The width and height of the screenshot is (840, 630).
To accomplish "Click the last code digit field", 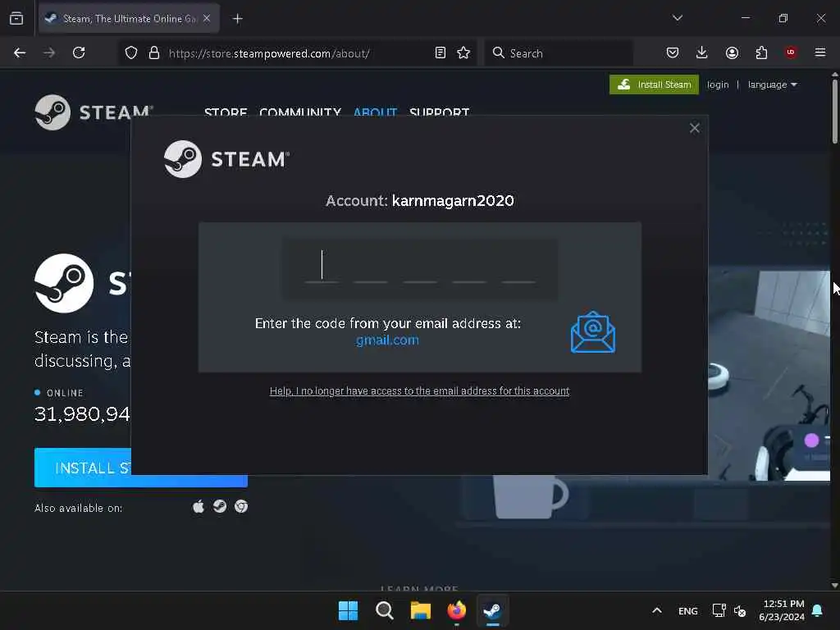I will [x=518, y=267].
